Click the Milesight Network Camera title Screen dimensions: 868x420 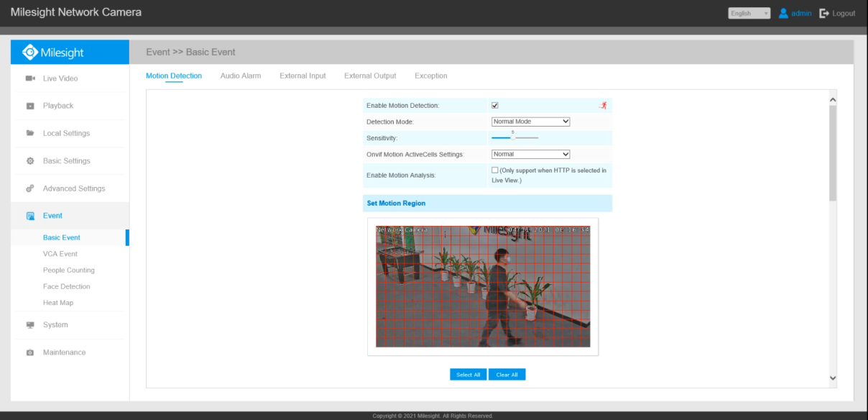tap(76, 13)
